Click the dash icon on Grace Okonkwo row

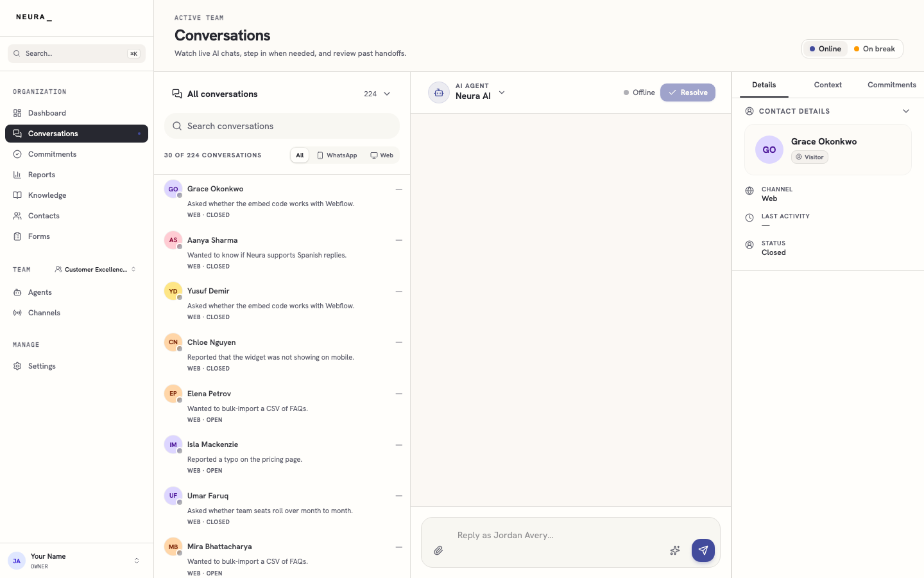399,189
